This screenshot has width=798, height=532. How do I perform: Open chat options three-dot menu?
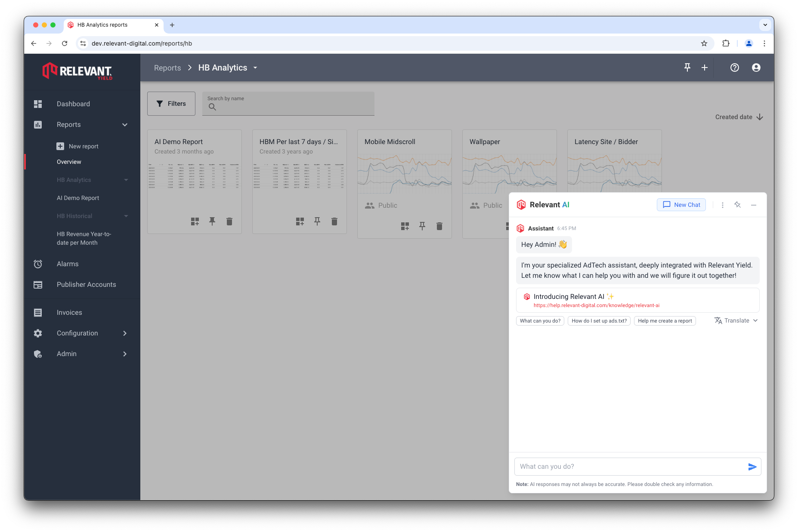[723, 205]
